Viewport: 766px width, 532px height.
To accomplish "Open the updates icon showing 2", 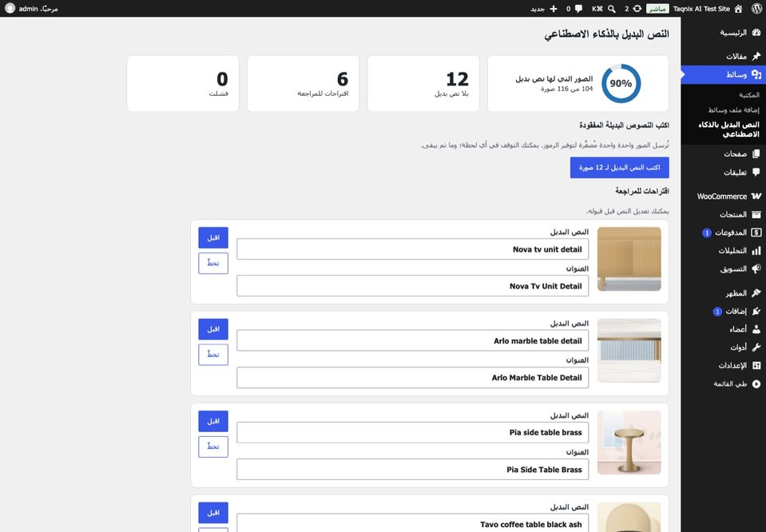I will (637, 8).
